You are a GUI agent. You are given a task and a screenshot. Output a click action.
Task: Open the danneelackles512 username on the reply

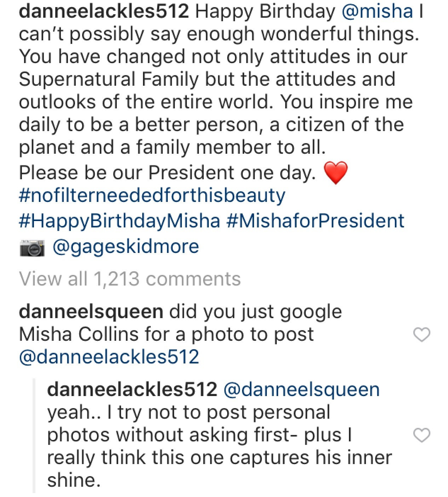[x=132, y=389]
